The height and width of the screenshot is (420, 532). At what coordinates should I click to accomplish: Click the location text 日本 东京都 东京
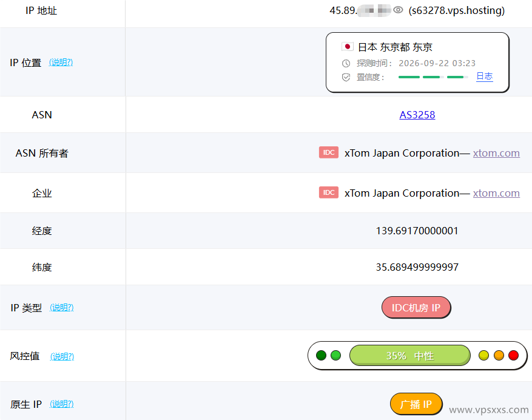[x=396, y=47]
